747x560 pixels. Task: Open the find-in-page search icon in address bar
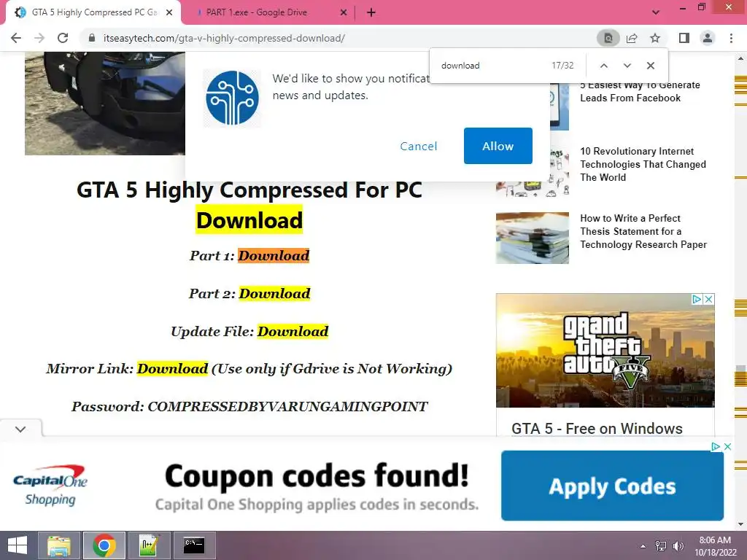[608, 38]
